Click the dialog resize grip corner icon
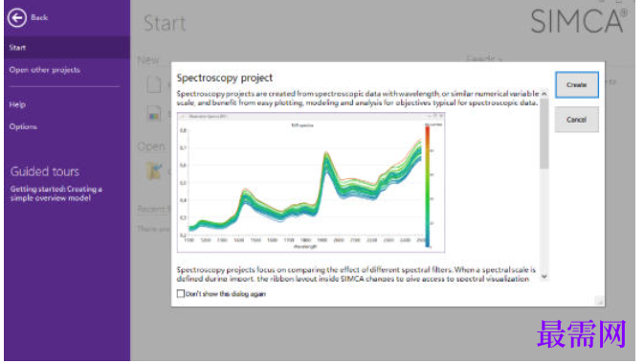Image resolution: width=644 pixels, height=364 pixels. coord(599,302)
